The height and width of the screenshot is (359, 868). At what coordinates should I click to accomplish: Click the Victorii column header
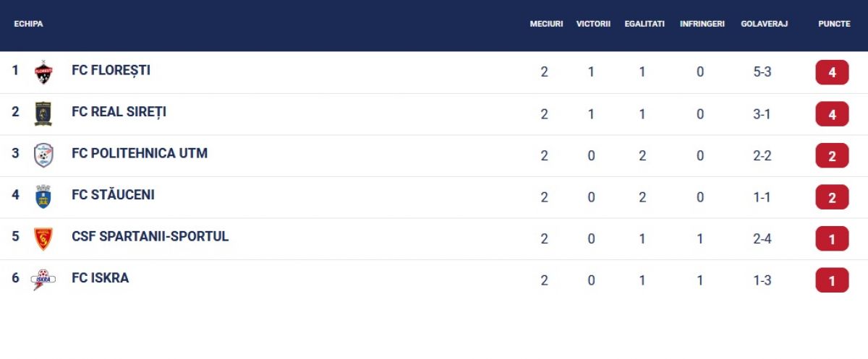coord(593,24)
